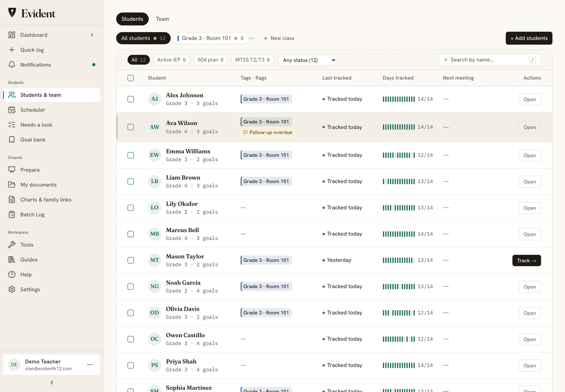Click Emma Williams' days tracked bar
Image resolution: width=565 pixels, height=392 pixels.
tap(399, 155)
